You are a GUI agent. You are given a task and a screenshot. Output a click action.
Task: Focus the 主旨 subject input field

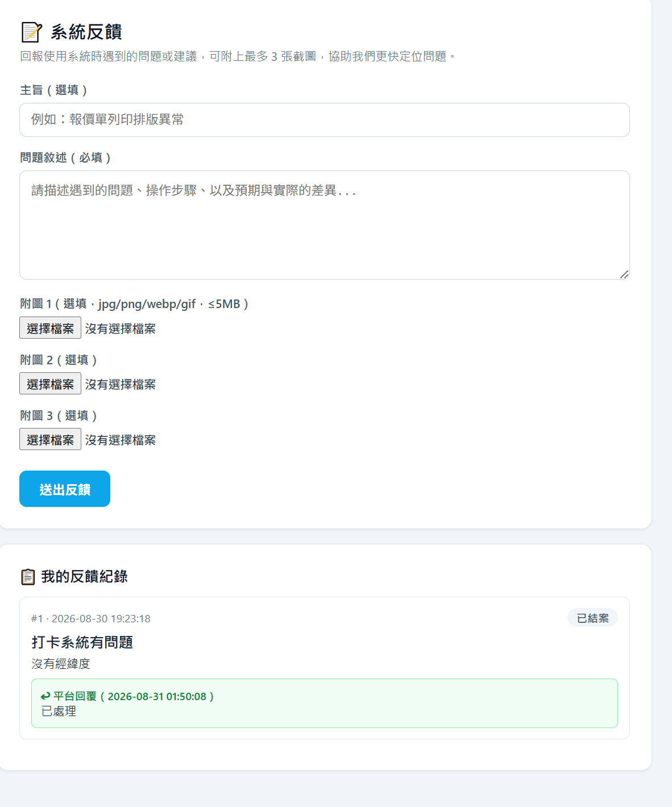pyautogui.click(x=325, y=120)
